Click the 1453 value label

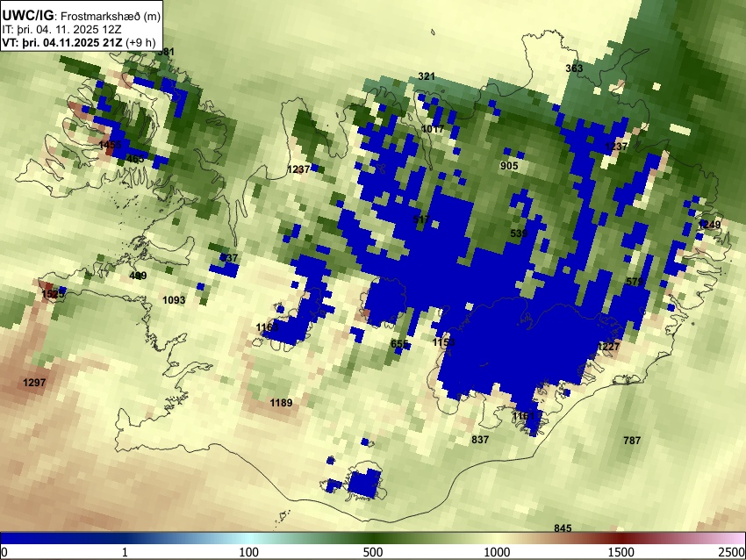[x=110, y=145]
